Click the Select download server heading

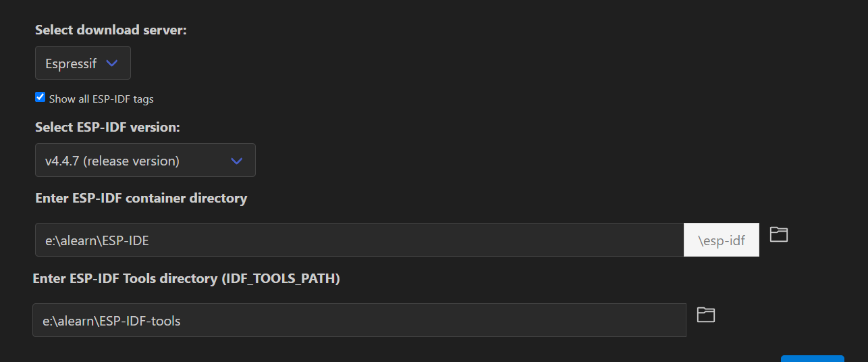coord(111,30)
